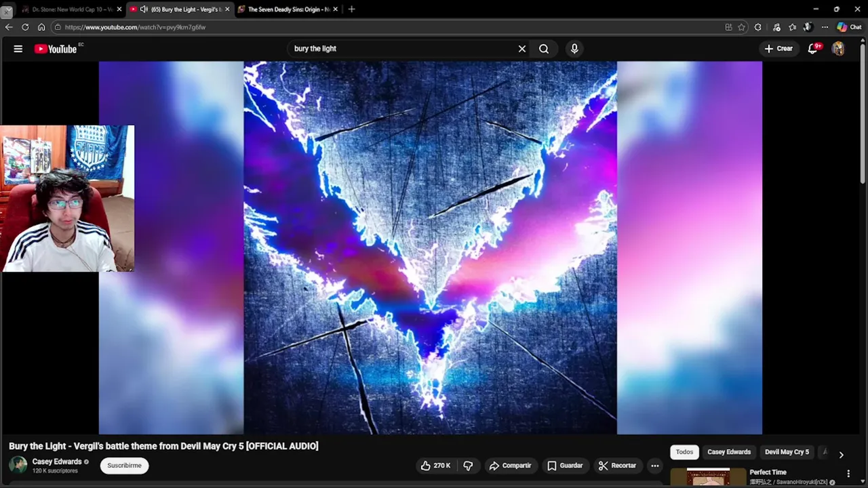Image resolution: width=868 pixels, height=488 pixels.
Task: Click the Compartir share button
Action: 510,466
